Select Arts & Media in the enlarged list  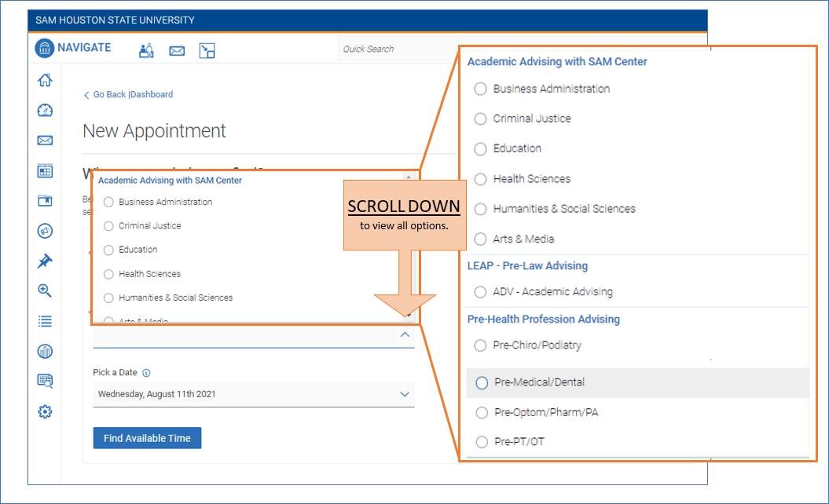[x=481, y=239]
